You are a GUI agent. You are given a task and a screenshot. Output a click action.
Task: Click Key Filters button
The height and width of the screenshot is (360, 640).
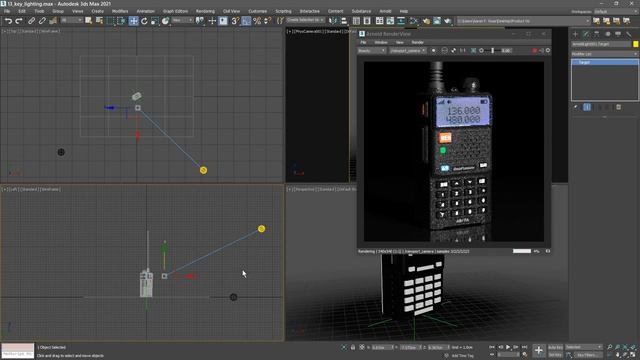pyautogui.click(x=588, y=355)
